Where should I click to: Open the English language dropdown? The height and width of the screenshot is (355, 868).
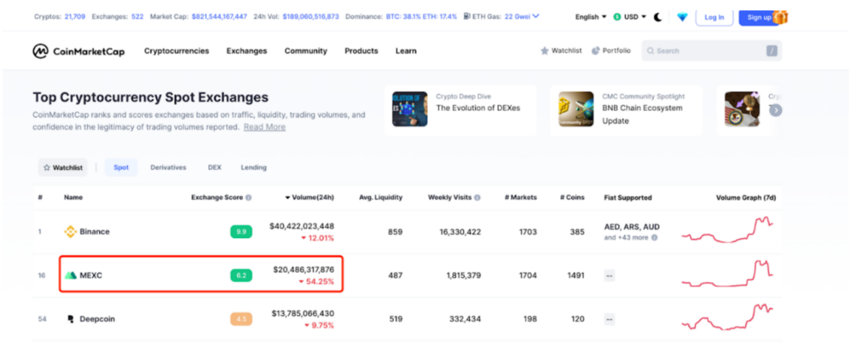pyautogui.click(x=590, y=17)
